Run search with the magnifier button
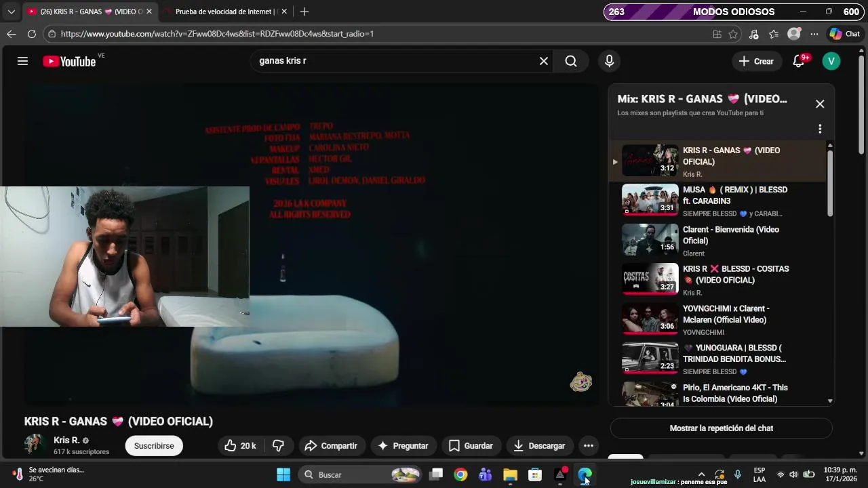This screenshot has width=868, height=488. [x=571, y=61]
